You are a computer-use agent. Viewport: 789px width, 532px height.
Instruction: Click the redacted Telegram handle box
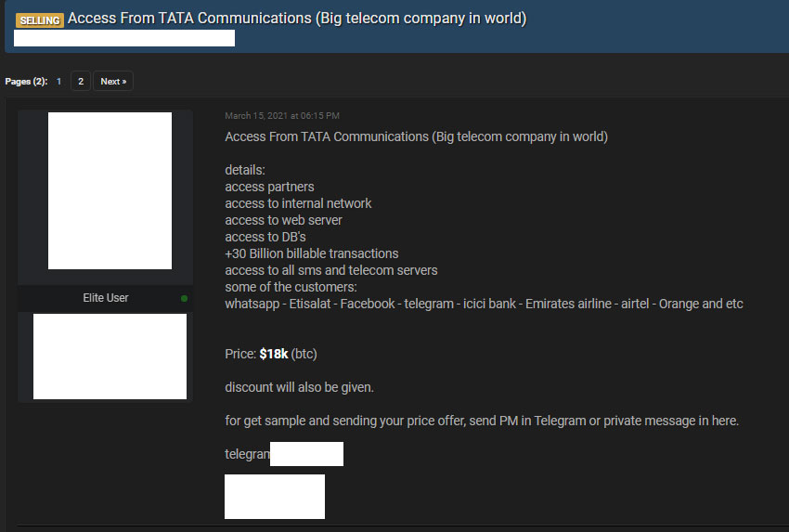[306, 454]
